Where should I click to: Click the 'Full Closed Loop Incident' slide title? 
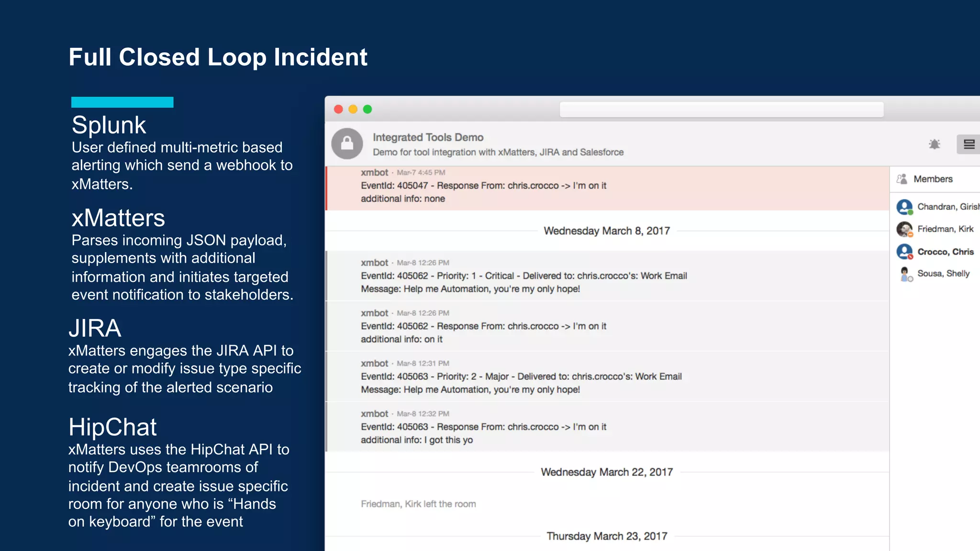pyautogui.click(x=218, y=57)
